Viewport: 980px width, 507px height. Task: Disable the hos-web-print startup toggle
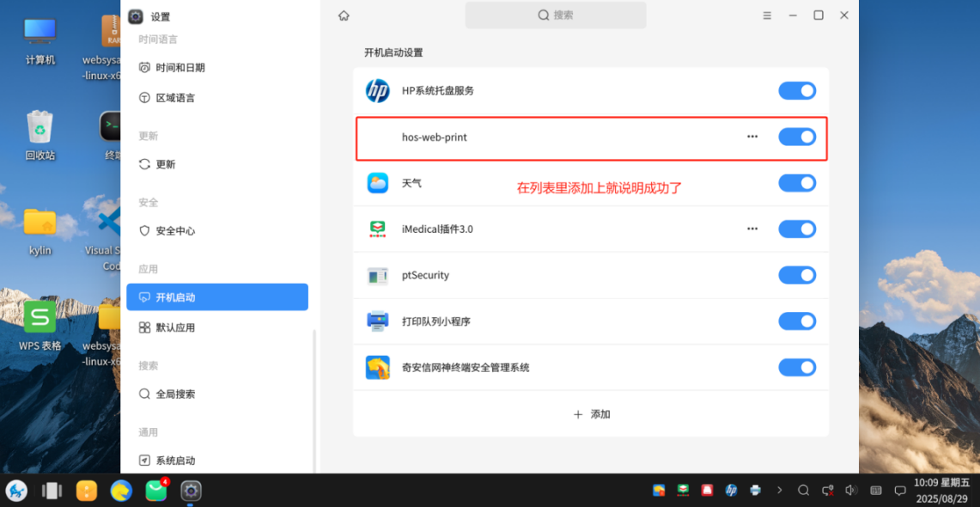797,137
